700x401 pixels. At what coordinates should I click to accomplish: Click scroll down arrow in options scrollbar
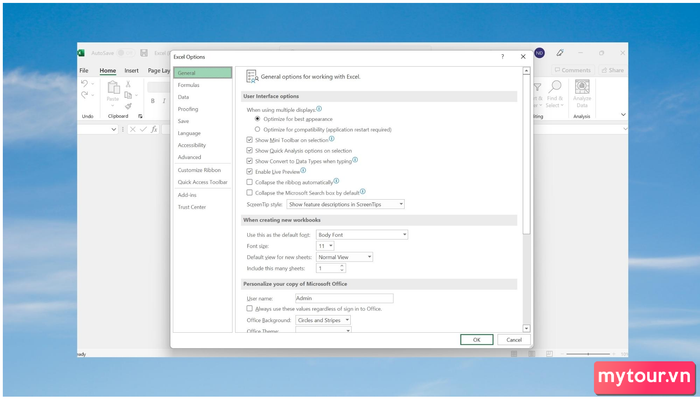click(x=526, y=328)
